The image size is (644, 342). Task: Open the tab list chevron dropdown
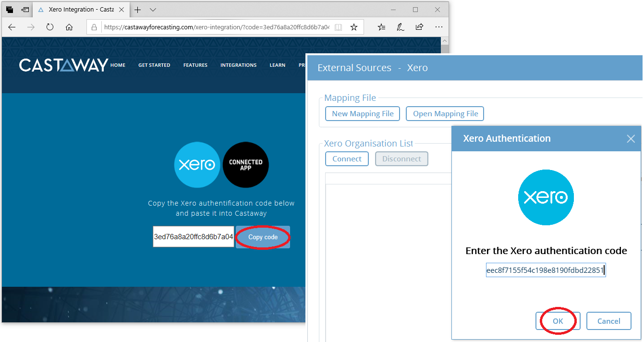(x=153, y=9)
